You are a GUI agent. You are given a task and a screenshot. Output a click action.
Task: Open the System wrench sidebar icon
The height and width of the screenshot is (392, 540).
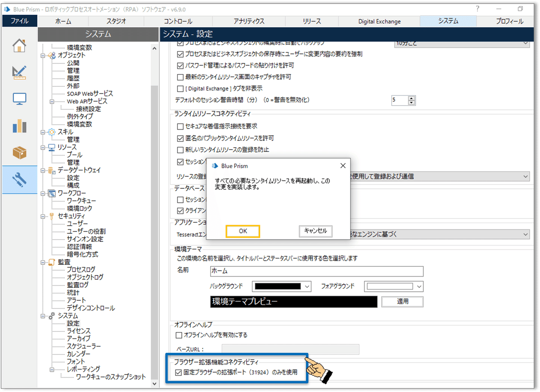point(19,180)
